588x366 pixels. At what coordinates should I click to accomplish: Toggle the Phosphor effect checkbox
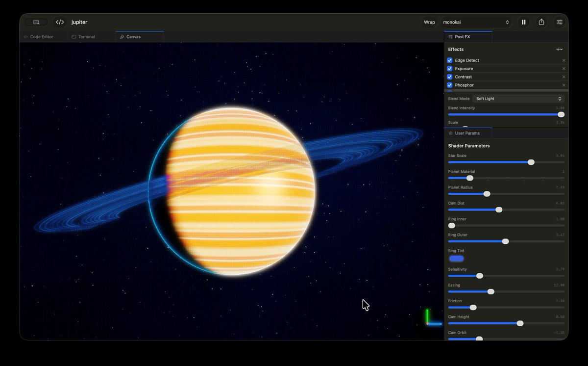450,85
